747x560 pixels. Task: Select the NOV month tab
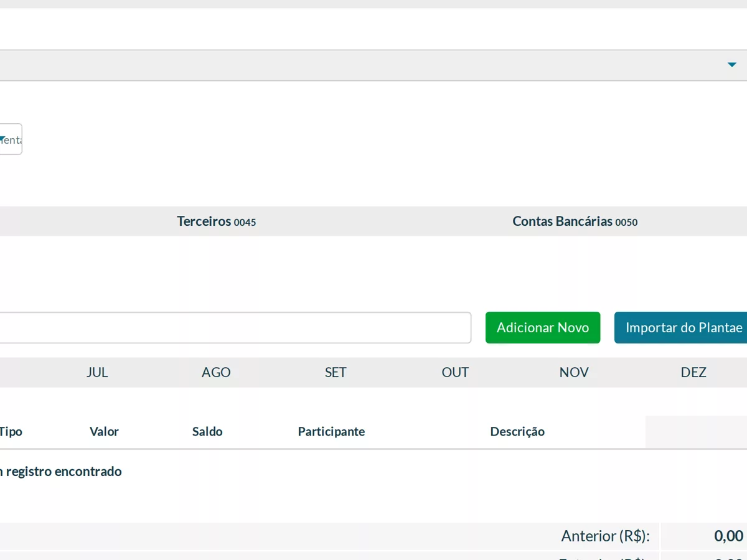point(574,372)
